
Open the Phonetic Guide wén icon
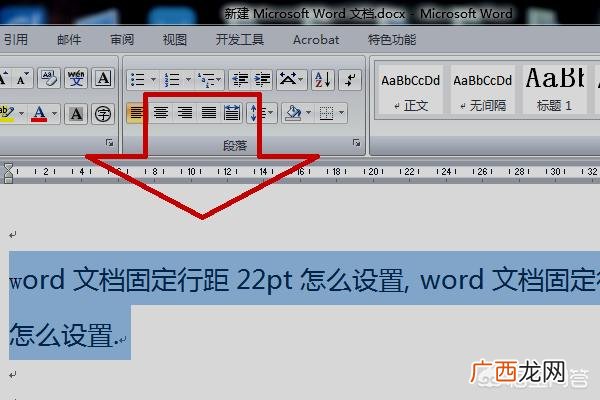point(76,78)
